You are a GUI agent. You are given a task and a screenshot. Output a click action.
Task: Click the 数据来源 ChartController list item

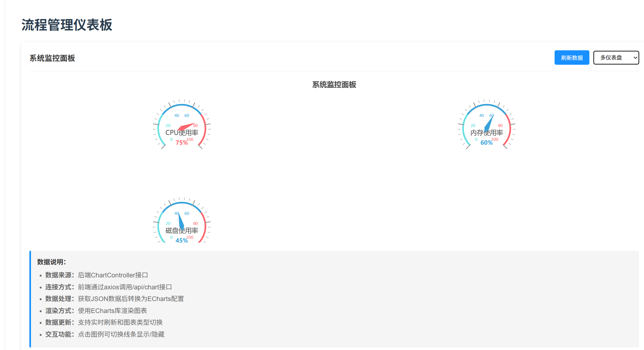(x=96, y=275)
